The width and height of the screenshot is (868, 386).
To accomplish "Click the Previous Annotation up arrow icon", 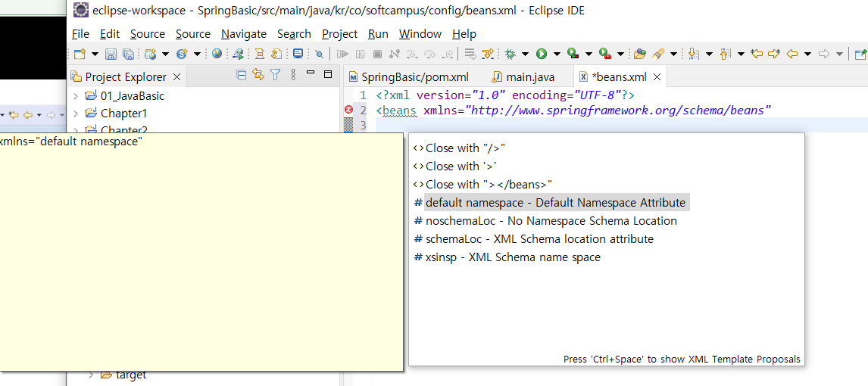I will tap(724, 54).
